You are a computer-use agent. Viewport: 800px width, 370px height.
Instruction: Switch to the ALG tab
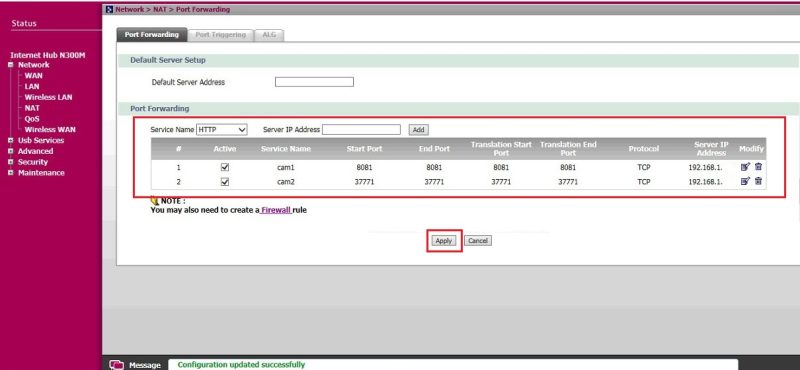pyautogui.click(x=269, y=35)
